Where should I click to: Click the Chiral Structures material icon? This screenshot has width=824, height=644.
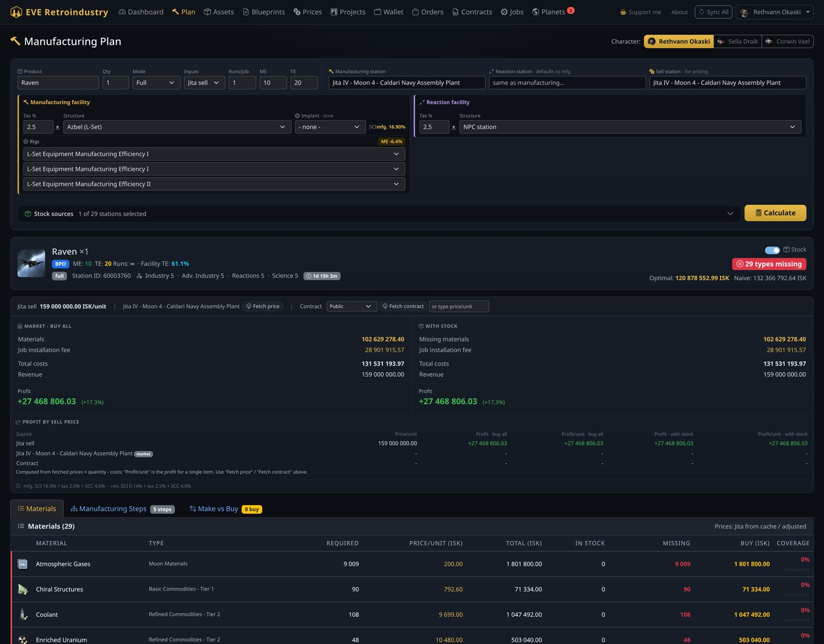(x=23, y=589)
